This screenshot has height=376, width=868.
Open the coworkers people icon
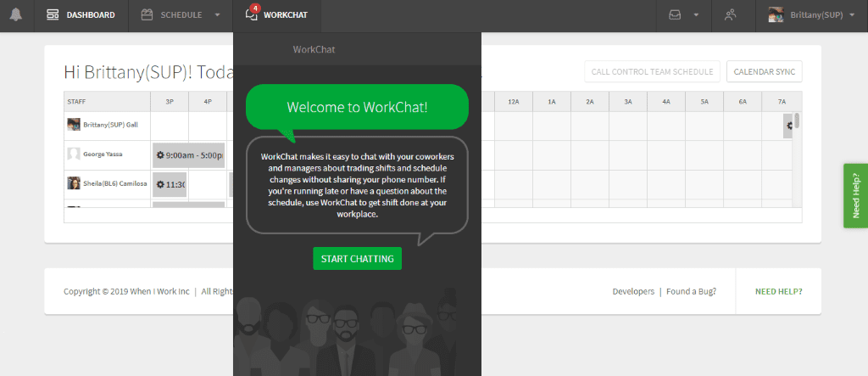tap(730, 15)
